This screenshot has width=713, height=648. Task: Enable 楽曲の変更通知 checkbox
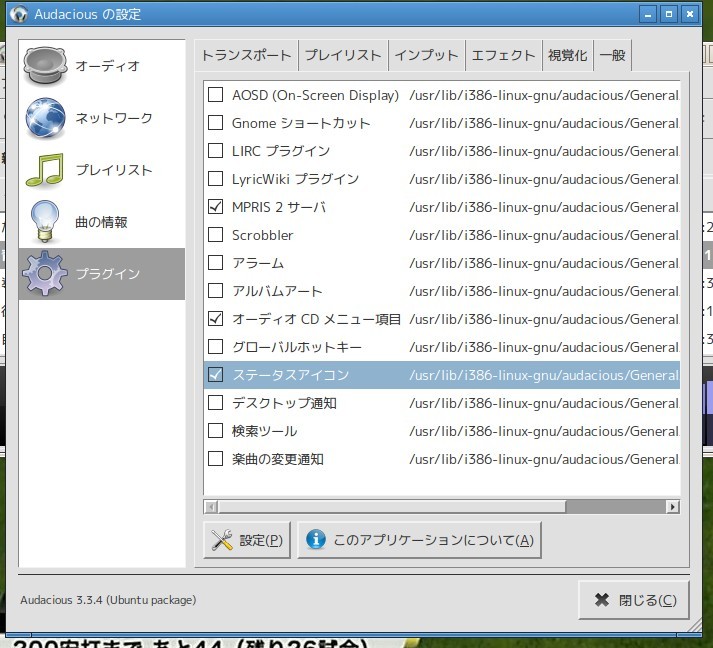(216, 458)
